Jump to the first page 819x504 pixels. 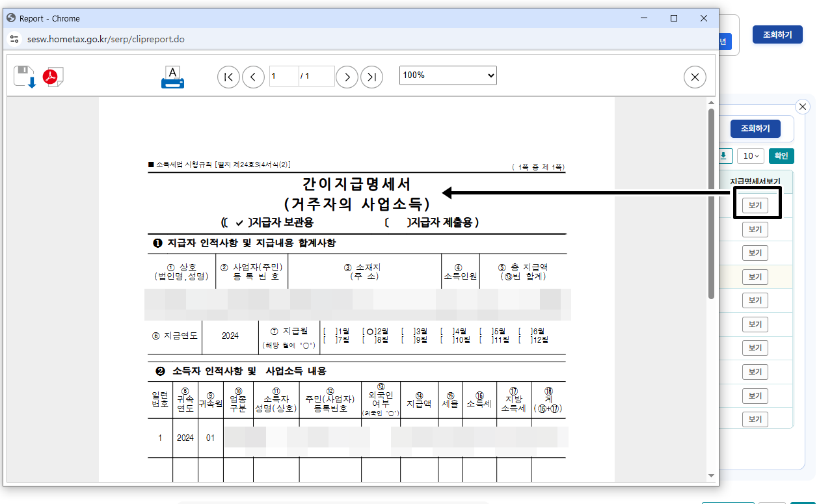pos(228,77)
